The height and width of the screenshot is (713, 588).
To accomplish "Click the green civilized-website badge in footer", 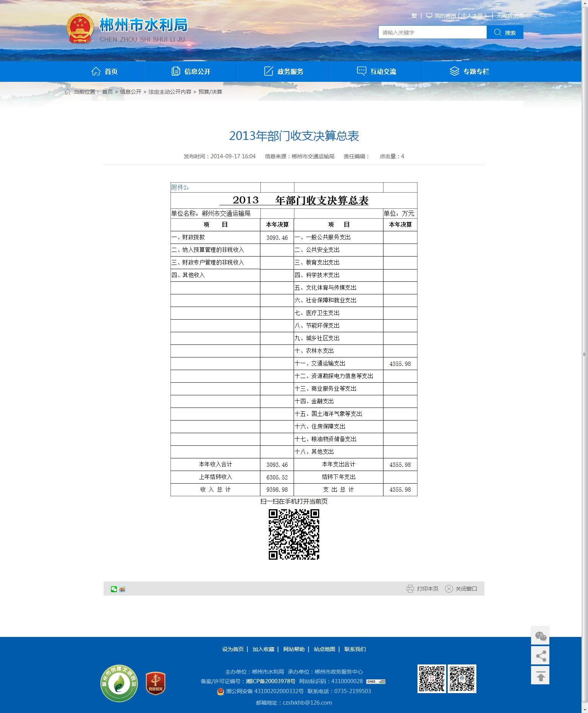I will 119,684.
